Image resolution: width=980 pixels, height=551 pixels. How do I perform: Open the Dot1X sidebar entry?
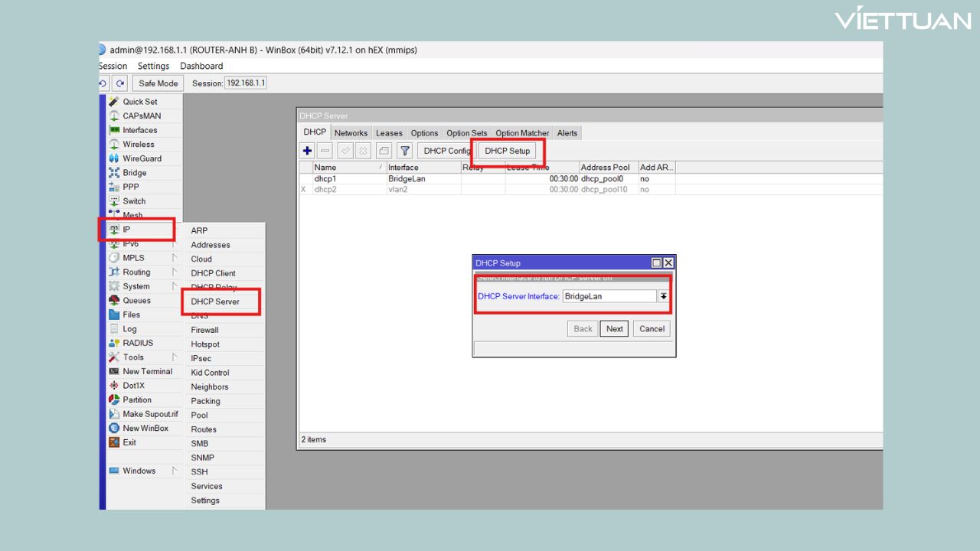[134, 386]
